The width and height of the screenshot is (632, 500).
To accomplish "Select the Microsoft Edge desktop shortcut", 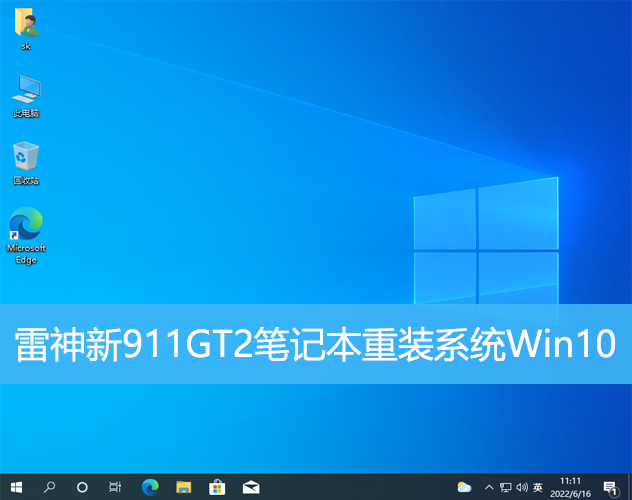I will pos(26,235).
